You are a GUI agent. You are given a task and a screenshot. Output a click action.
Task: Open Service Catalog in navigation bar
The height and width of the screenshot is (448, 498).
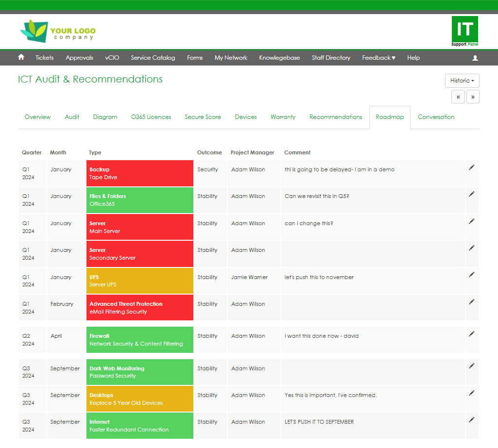click(x=153, y=58)
